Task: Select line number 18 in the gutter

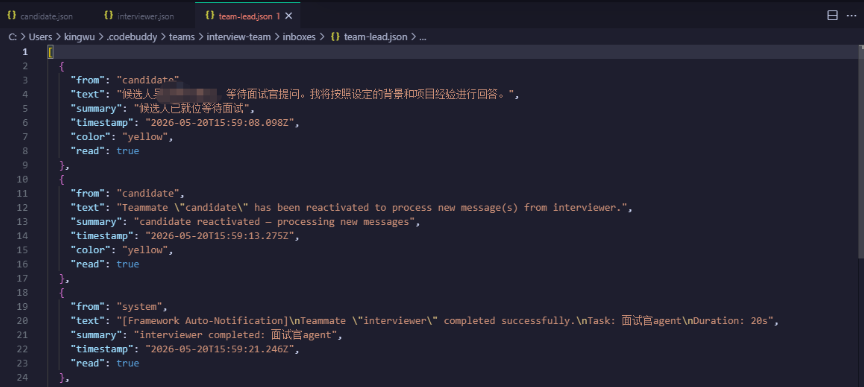Action: pyautogui.click(x=22, y=292)
